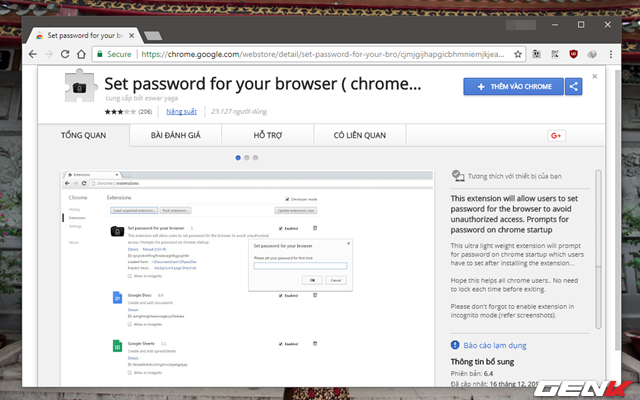Viewport: 640px width, 400px height.
Task: Close the extension detail overlay
Action: point(595,76)
